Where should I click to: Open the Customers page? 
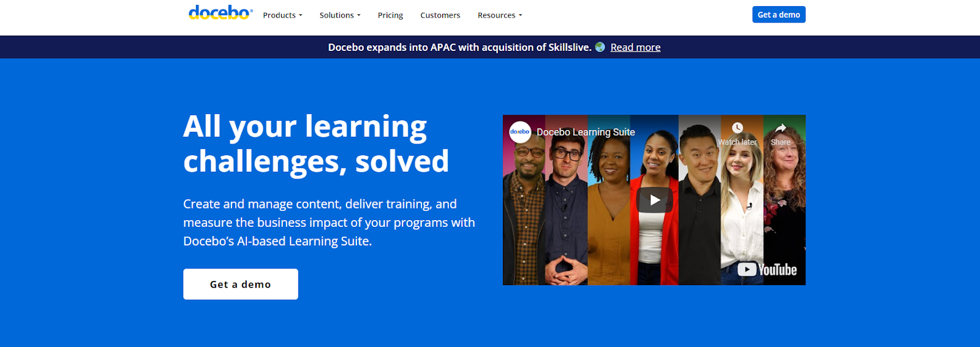(440, 15)
